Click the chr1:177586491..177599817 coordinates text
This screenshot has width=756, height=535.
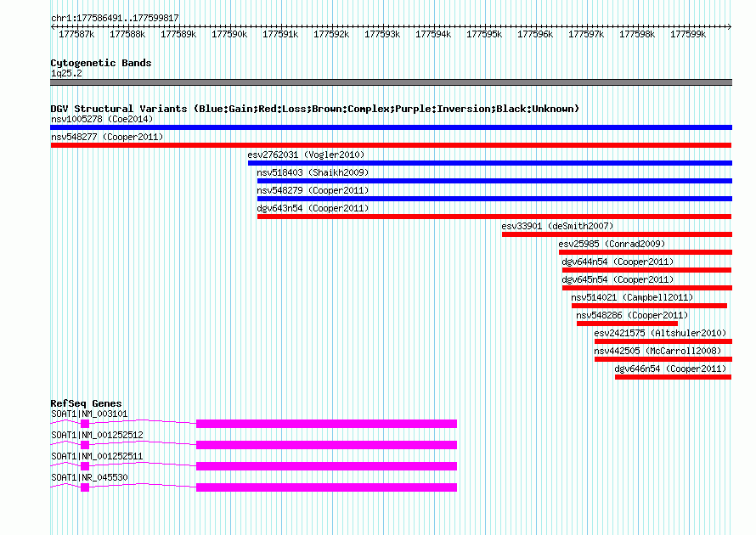pos(115,18)
